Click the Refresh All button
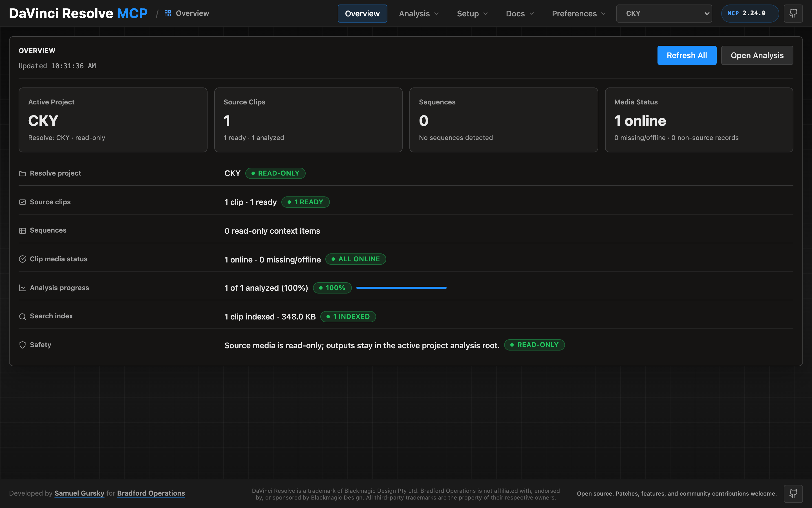 687,55
